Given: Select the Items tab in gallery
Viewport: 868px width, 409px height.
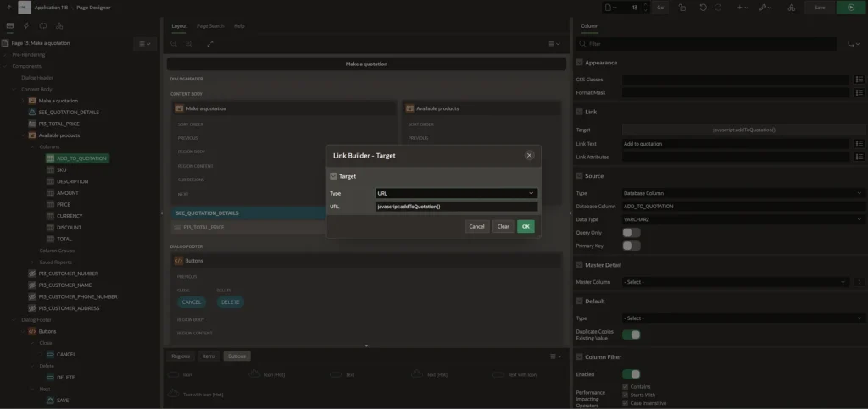Looking at the screenshot, I should click(209, 356).
